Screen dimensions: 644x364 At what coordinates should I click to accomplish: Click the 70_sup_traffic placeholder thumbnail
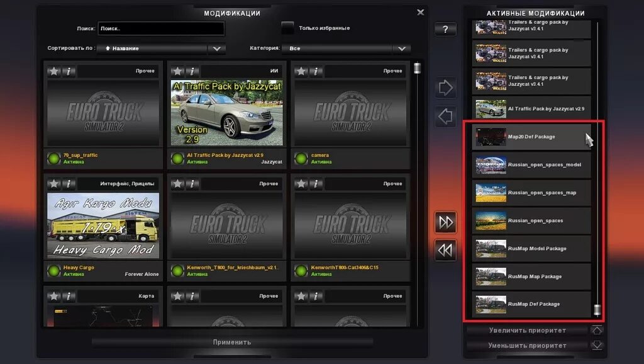pos(103,113)
